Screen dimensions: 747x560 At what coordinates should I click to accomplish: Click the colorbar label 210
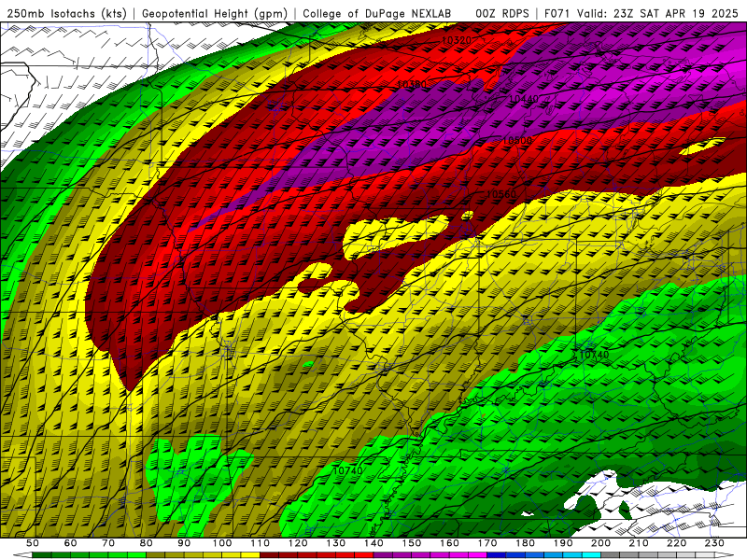(x=639, y=543)
